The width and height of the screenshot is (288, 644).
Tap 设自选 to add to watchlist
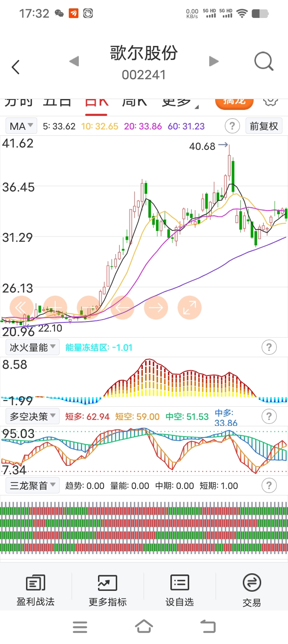point(180,591)
